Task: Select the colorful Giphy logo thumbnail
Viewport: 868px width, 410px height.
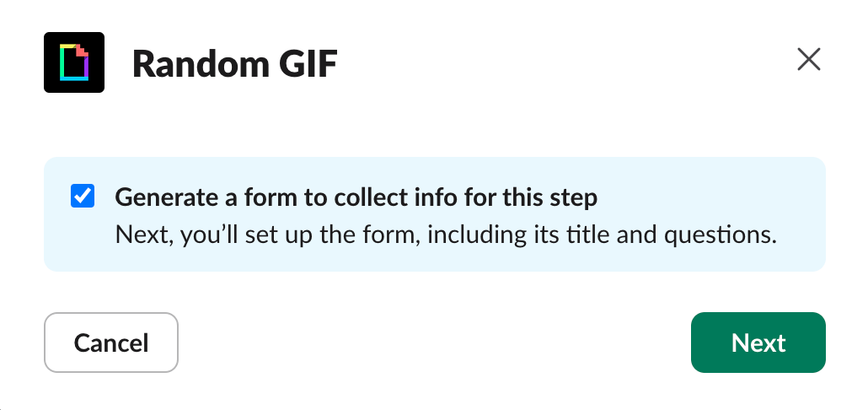Action: tap(74, 62)
